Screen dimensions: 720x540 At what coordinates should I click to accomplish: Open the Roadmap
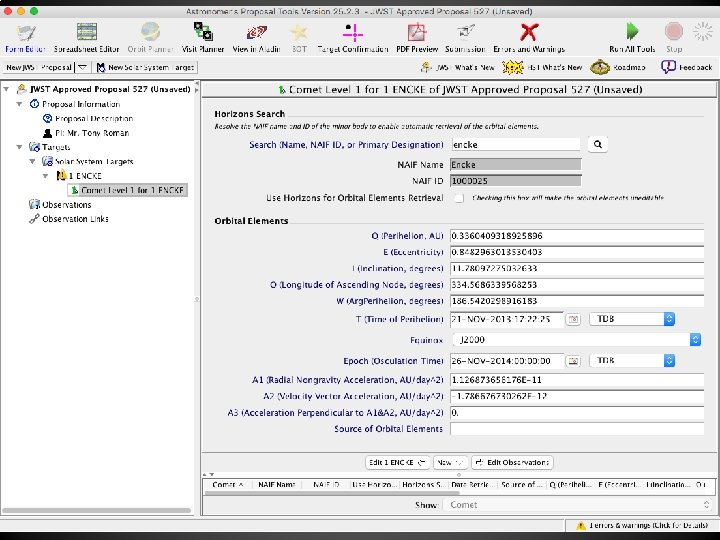pyautogui.click(x=618, y=68)
